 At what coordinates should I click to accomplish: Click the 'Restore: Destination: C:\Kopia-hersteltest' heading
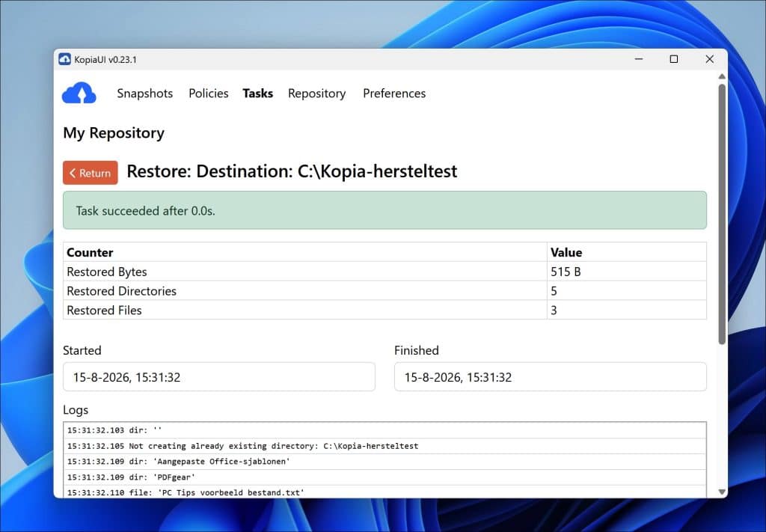tap(292, 171)
